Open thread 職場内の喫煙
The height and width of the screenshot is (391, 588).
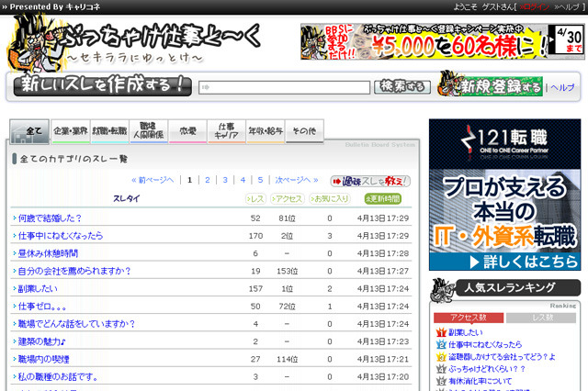[x=43, y=359]
